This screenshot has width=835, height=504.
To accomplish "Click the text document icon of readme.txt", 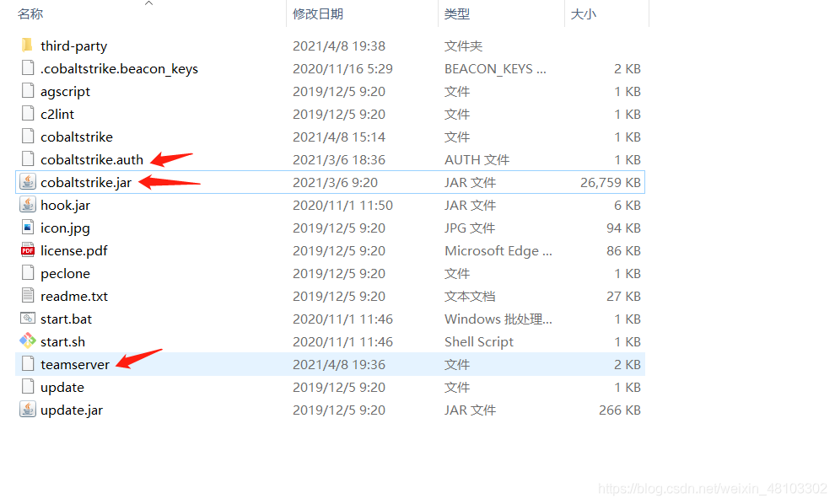I will point(28,295).
